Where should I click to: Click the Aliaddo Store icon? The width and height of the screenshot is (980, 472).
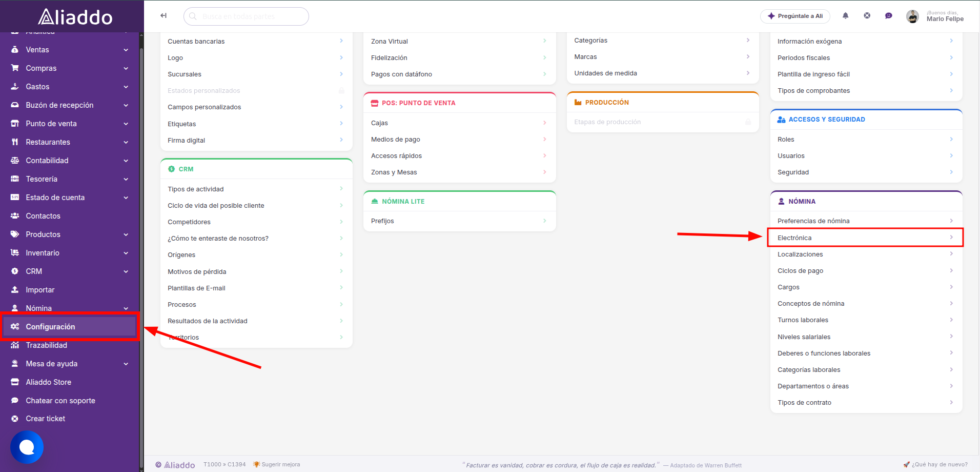click(15, 382)
